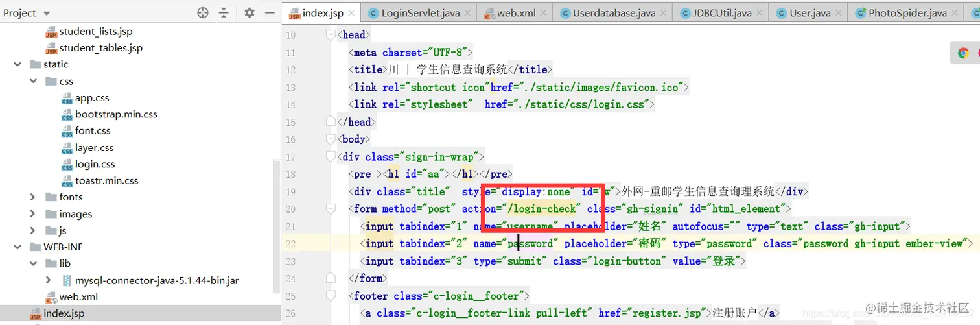Image resolution: width=980 pixels, height=325 pixels.
Task: Place cursor in "/login-check" action value
Action: (542, 209)
